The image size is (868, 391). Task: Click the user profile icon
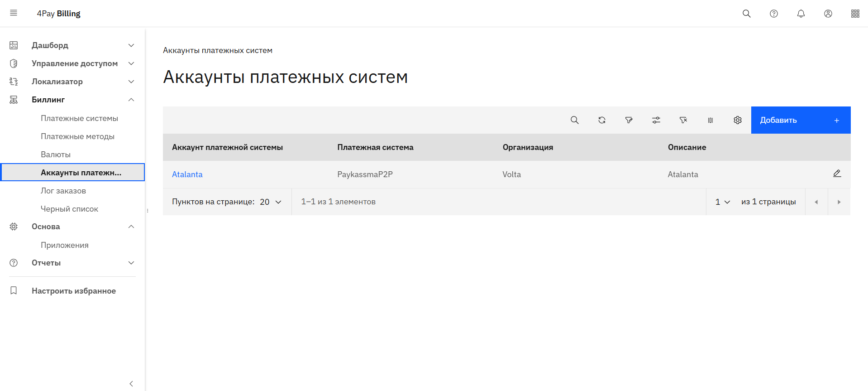828,14
